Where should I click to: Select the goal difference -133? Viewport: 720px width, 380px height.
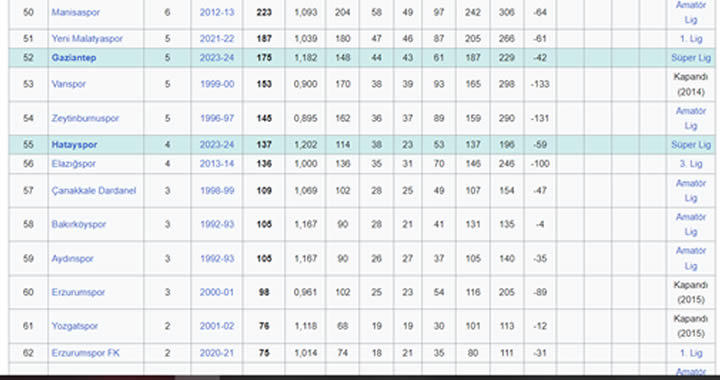coord(540,84)
